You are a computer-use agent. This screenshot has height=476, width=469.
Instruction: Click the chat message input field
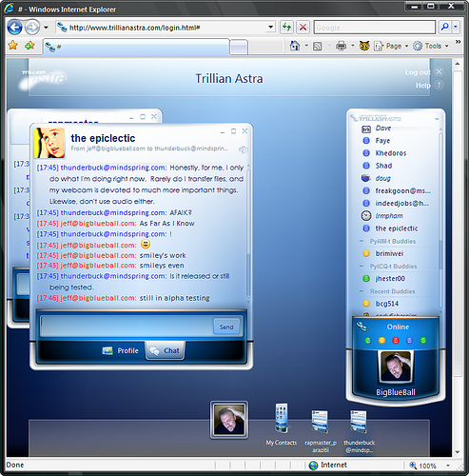(127, 326)
